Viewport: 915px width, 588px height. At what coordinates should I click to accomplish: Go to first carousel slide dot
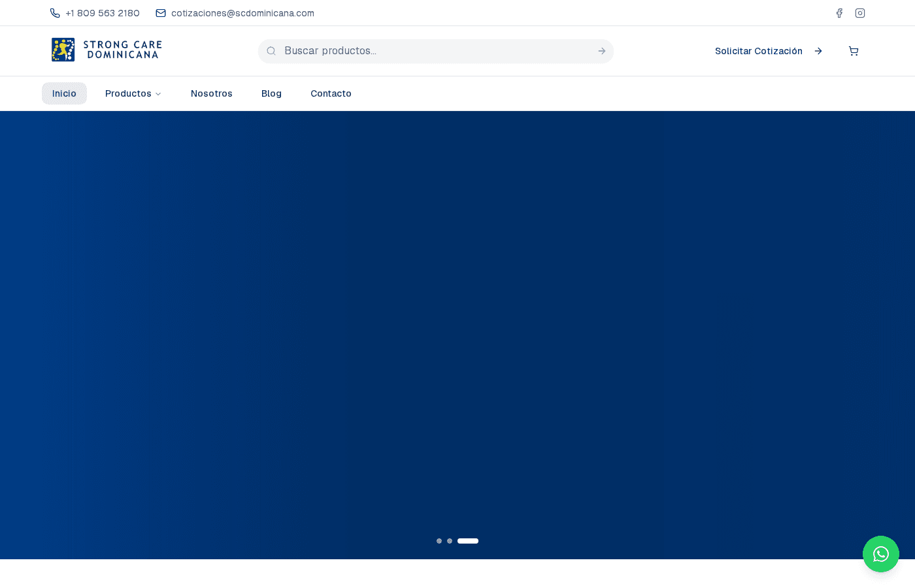pos(439,541)
